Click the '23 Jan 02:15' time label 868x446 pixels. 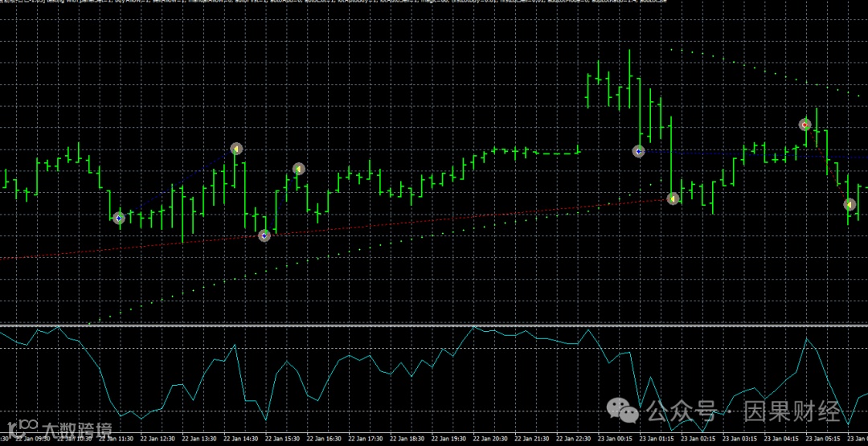(x=698, y=439)
